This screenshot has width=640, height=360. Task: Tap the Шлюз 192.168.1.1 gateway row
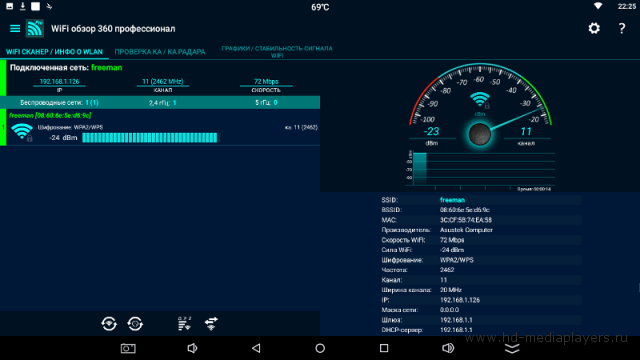(x=481, y=320)
